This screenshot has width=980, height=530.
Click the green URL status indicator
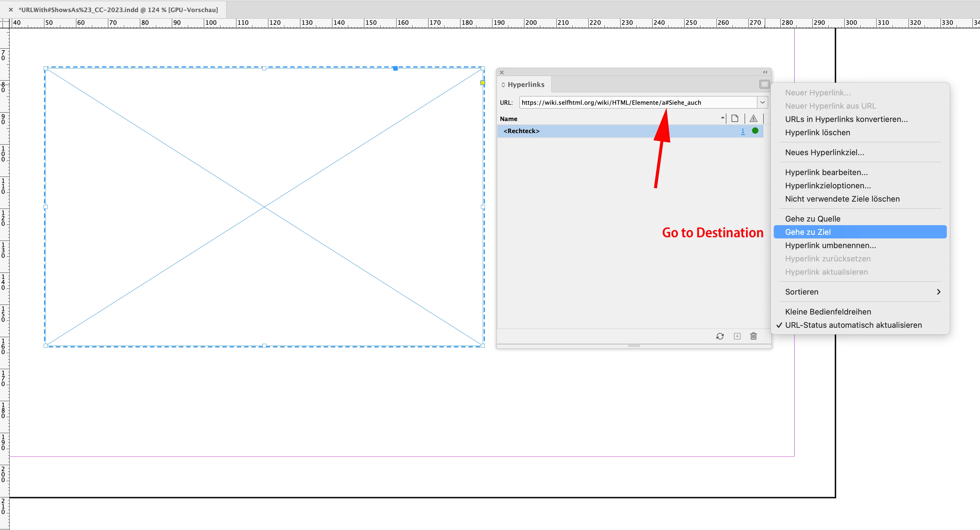tap(755, 131)
